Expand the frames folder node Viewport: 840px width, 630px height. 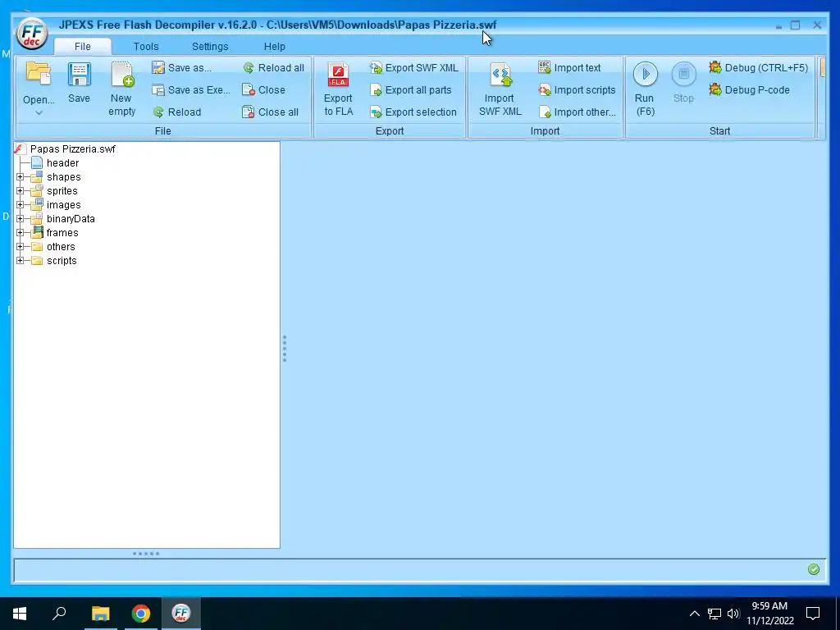[x=21, y=232]
